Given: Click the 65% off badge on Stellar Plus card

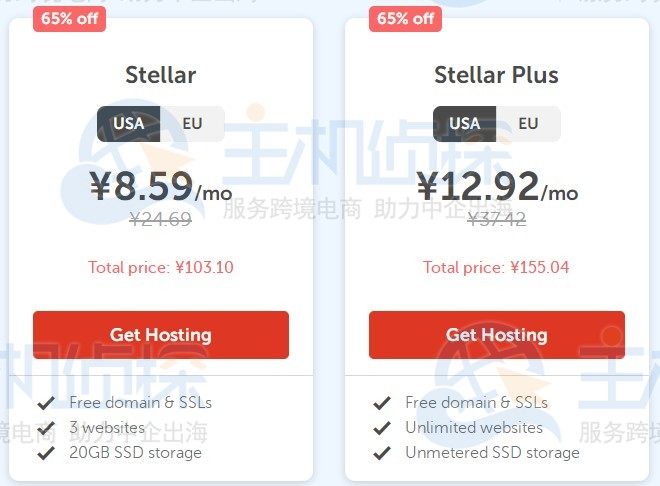Looking at the screenshot, I should pos(405,18).
